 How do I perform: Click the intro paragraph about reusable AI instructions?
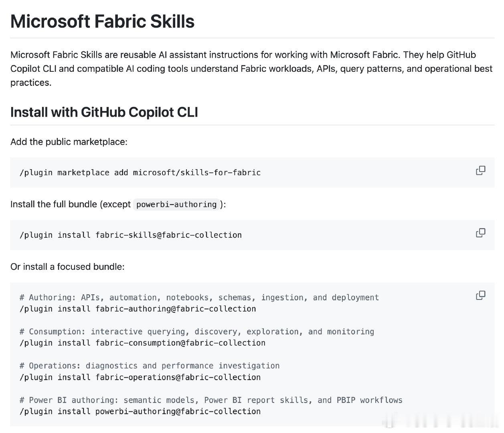251,69
